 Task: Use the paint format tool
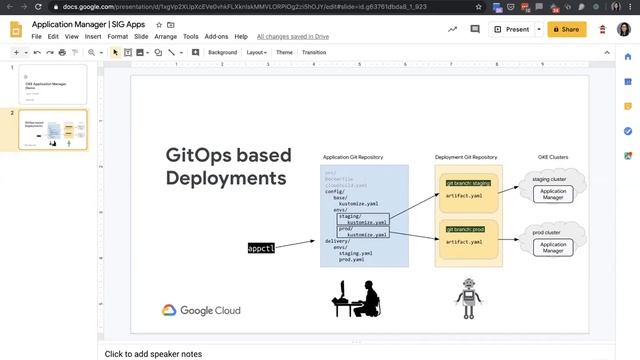75,52
